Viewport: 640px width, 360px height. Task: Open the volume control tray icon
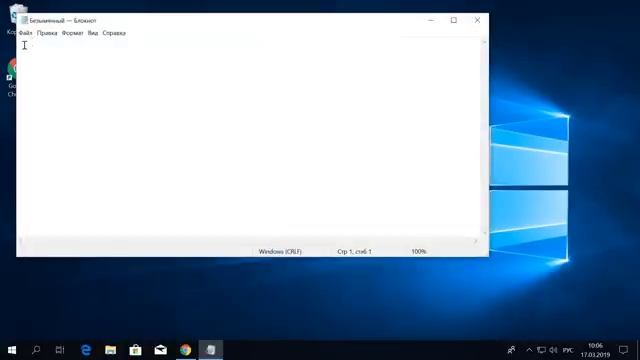(x=553, y=350)
